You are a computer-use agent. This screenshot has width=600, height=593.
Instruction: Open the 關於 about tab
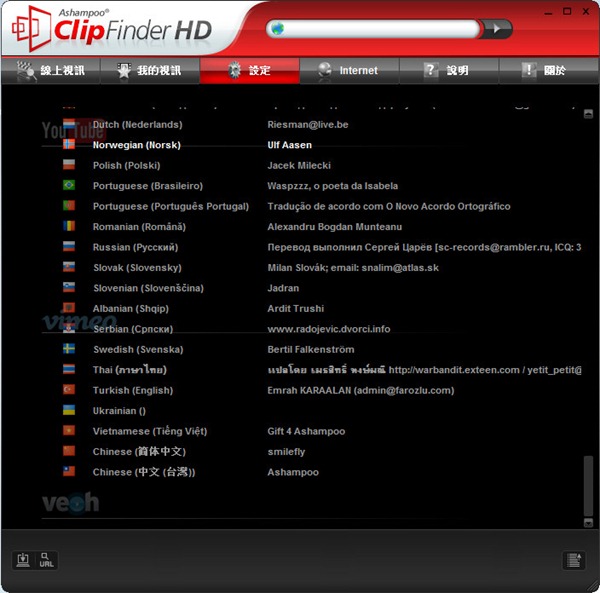click(x=549, y=70)
